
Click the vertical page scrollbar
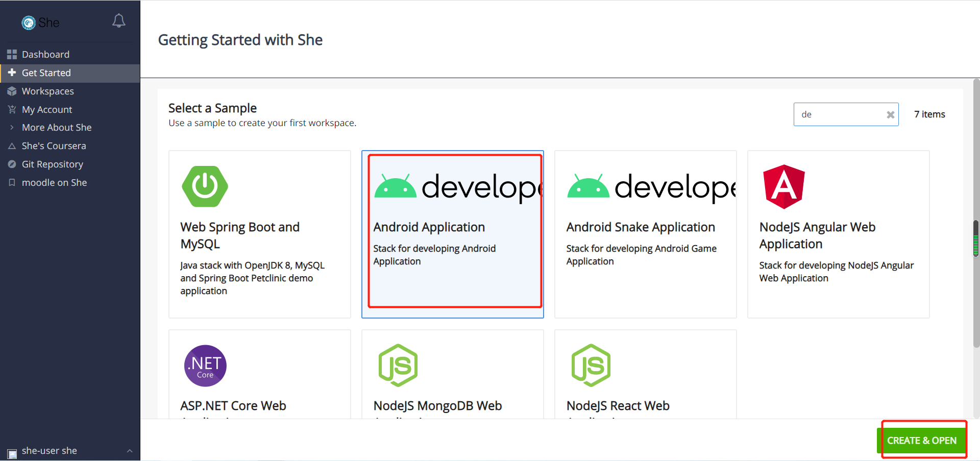[976, 238]
